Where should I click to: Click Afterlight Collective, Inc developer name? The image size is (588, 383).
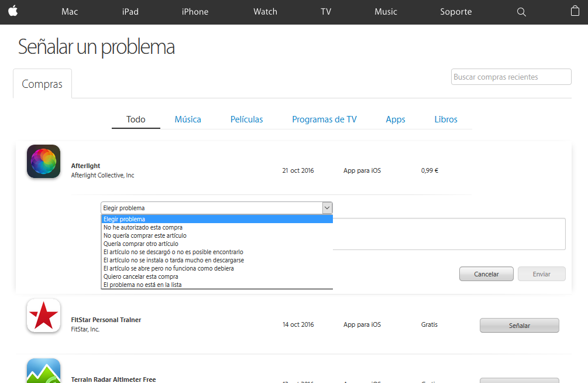102,175
